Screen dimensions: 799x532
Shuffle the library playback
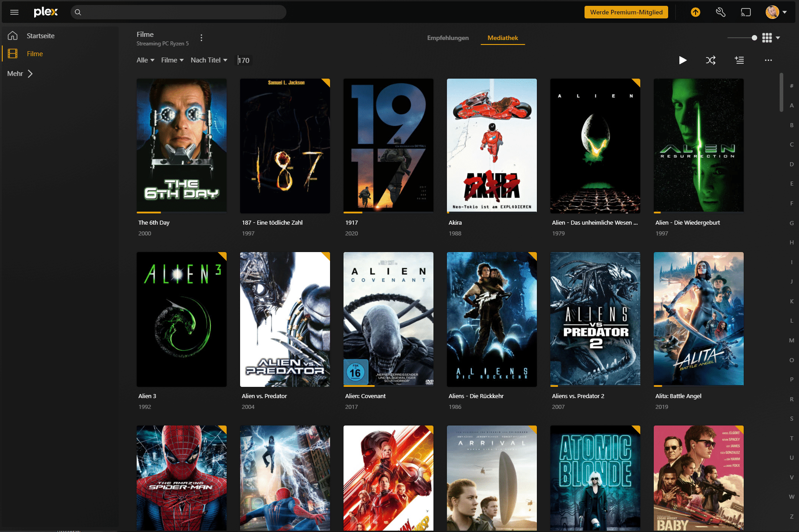[x=711, y=60]
